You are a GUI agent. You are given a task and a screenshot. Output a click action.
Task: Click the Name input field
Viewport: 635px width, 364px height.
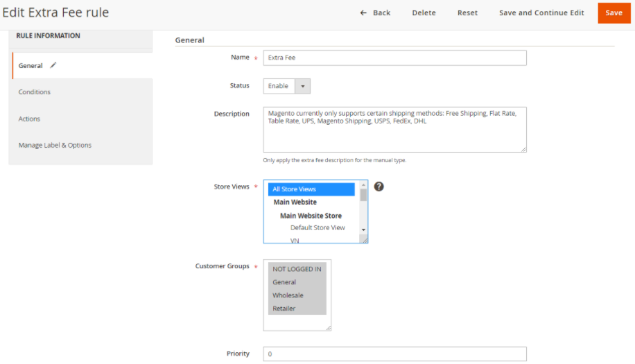394,58
